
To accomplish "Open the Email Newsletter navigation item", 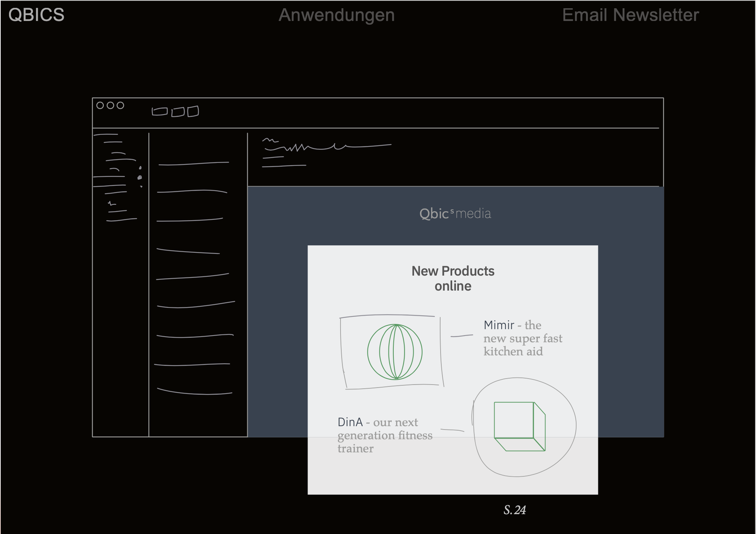I will tap(630, 15).
